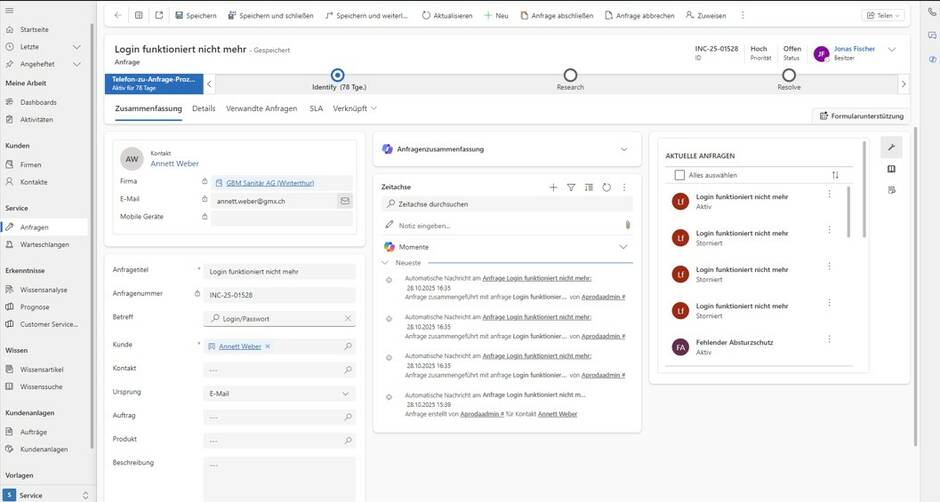Switch to the Details tab
This screenshot has height=502, width=940.
[x=204, y=109]
